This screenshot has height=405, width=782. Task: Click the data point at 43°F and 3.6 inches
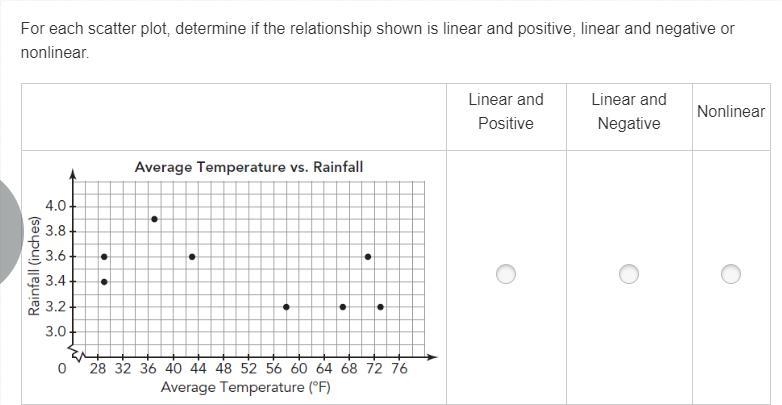[192, 257]
